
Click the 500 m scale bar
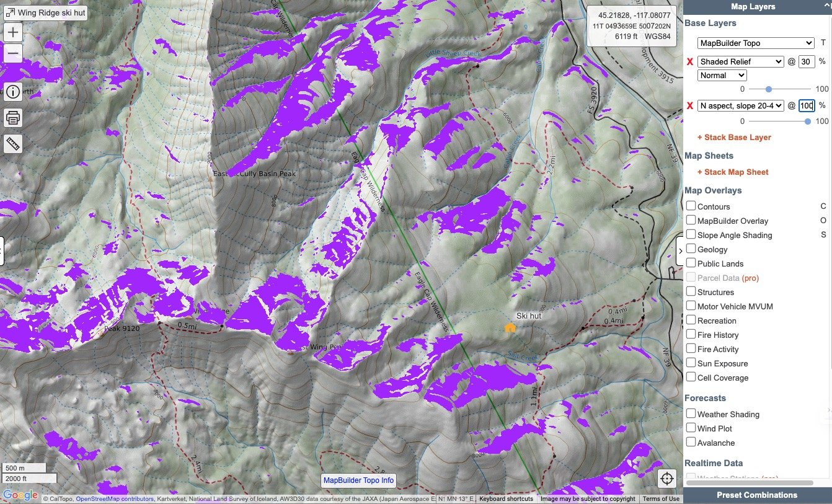point(24,468)
